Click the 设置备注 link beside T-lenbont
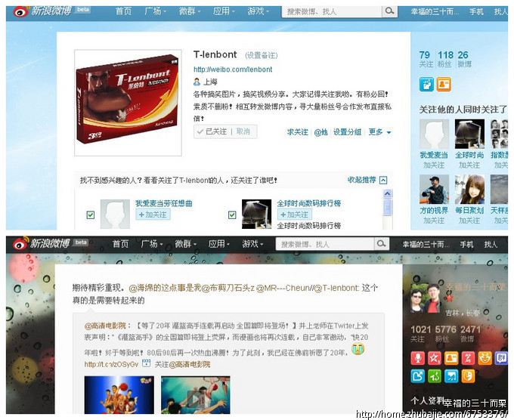This screenshot has height=420, width=514. (x=261, y=56)
